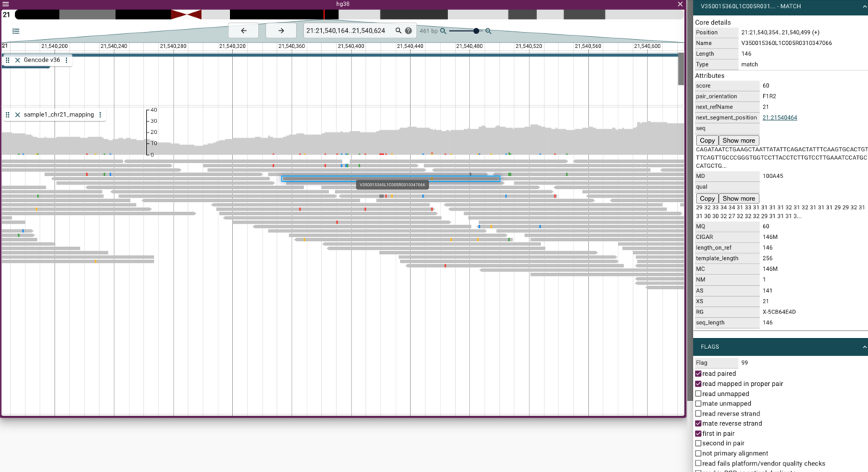Collapse the FLAGS section
Screen dimensions: 868x472
click(864, 347)
